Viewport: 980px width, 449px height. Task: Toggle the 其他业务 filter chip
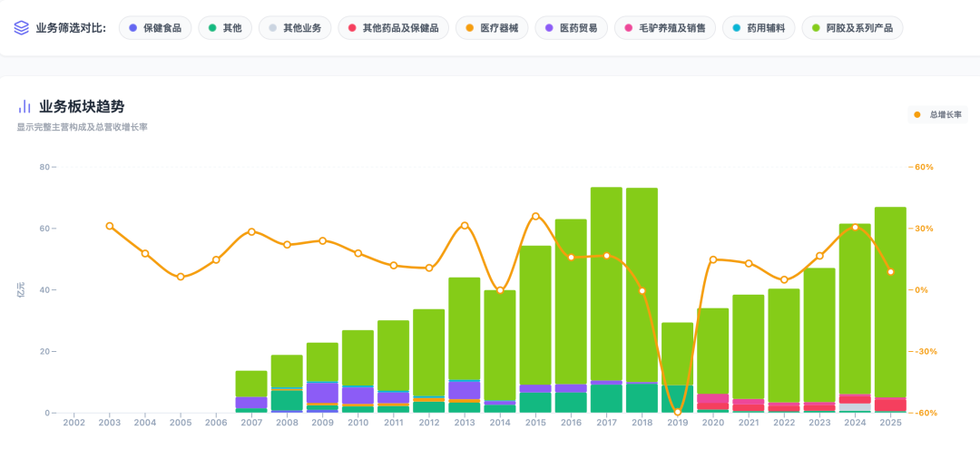[x=294, y=28]
